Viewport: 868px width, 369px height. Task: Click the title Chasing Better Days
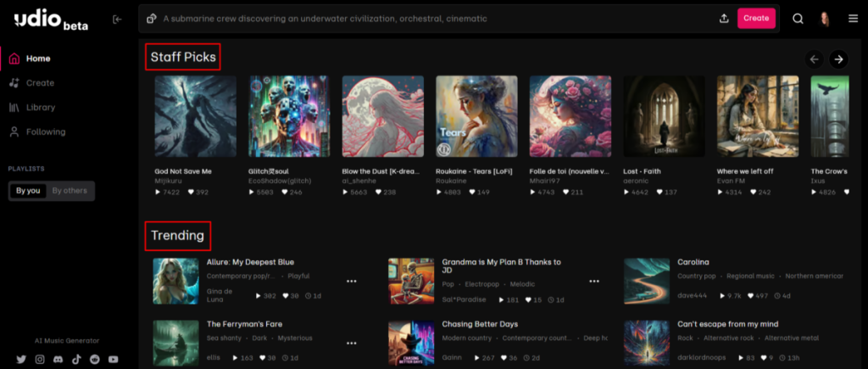[480, 324]
